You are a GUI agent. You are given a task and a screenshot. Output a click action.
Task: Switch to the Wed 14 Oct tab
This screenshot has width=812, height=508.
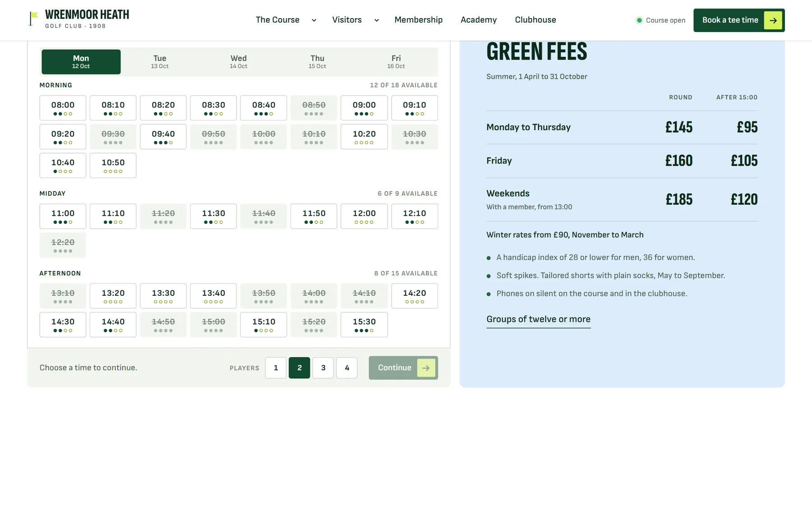(x=239, y=62)
